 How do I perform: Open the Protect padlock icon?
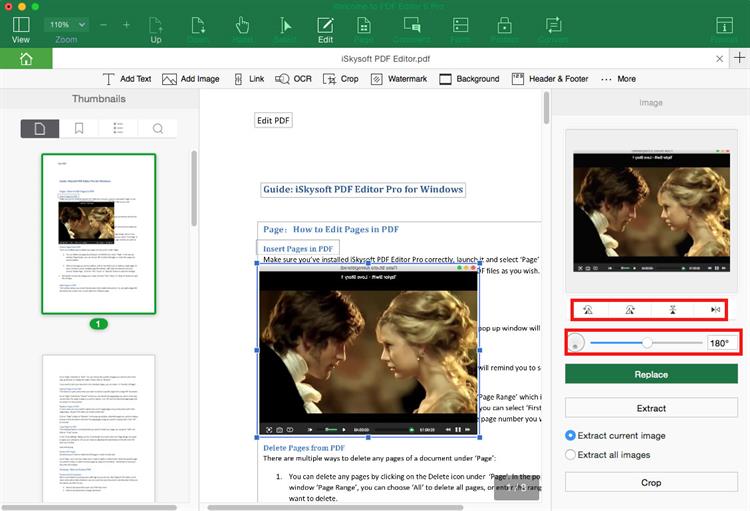[504, 25]
